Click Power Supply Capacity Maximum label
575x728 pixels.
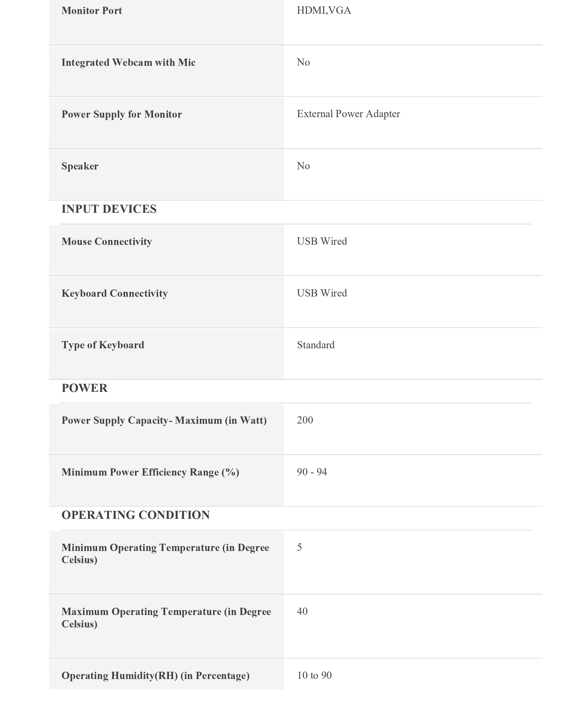tap(164, 421)
